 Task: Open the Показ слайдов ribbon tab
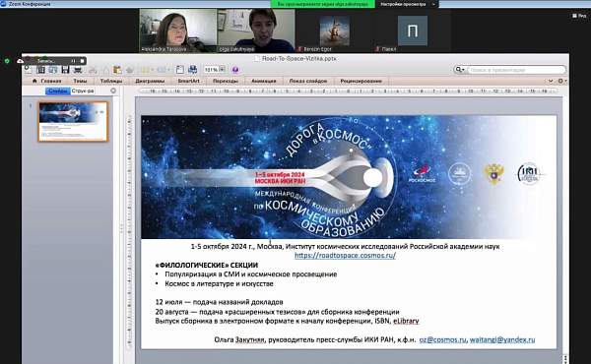click(x=308, y=81)
